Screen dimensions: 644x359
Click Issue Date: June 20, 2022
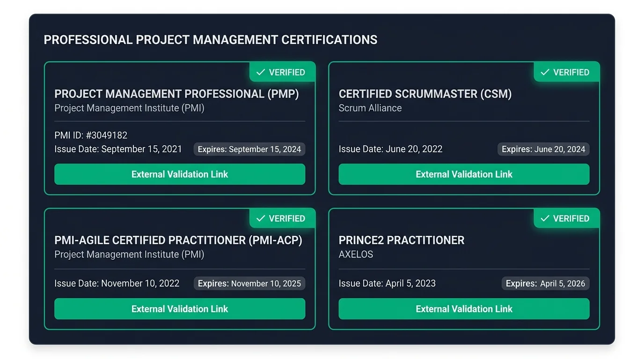point(390,149)
